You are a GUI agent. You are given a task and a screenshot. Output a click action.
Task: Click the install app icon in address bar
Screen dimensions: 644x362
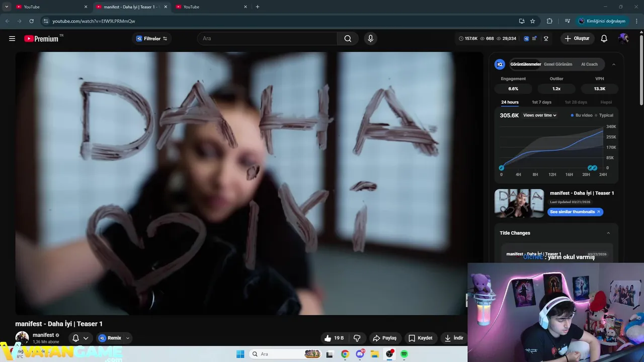[522, 21]
